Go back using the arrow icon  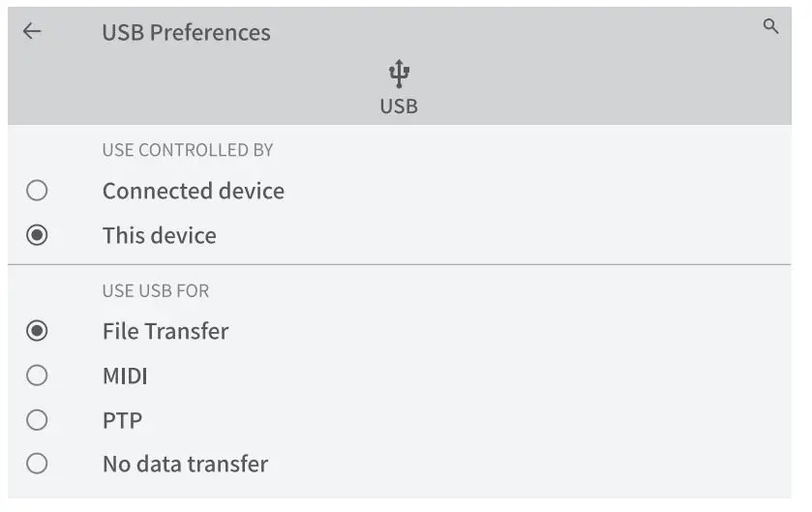[x=32, y=31]
